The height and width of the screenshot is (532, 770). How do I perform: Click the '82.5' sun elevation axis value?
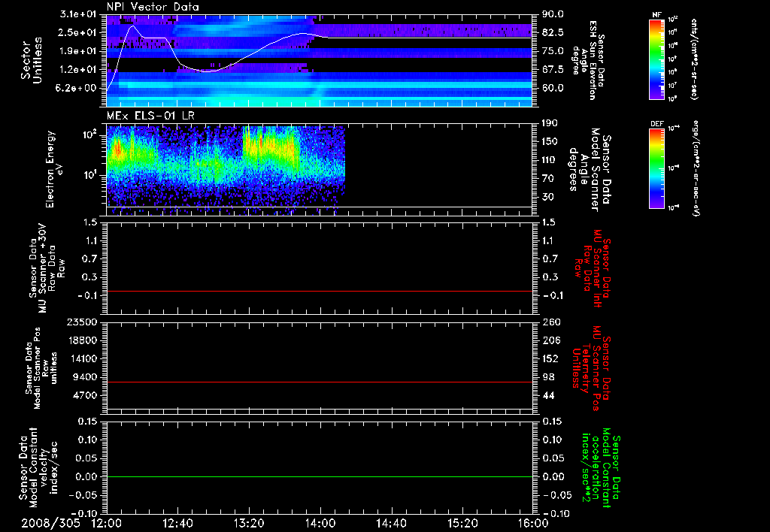pyautogui.click(x=553, y=32)
